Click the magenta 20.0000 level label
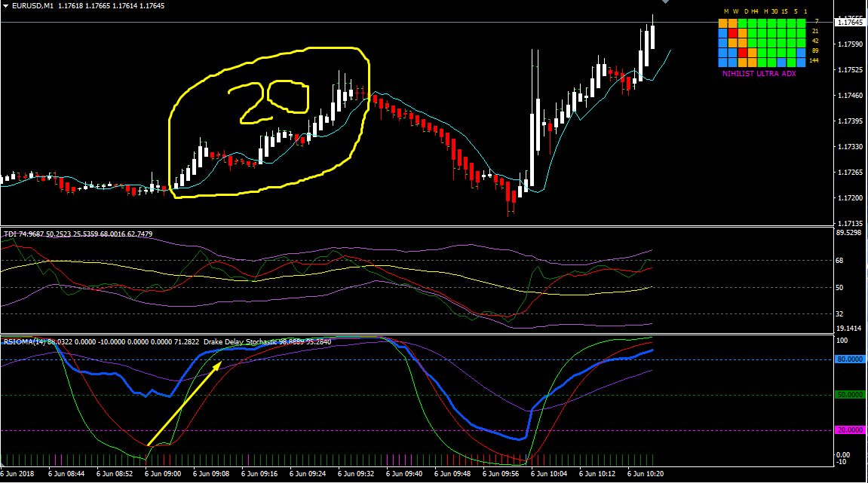This screenshot has height=483, width=868. pos(850,430)
